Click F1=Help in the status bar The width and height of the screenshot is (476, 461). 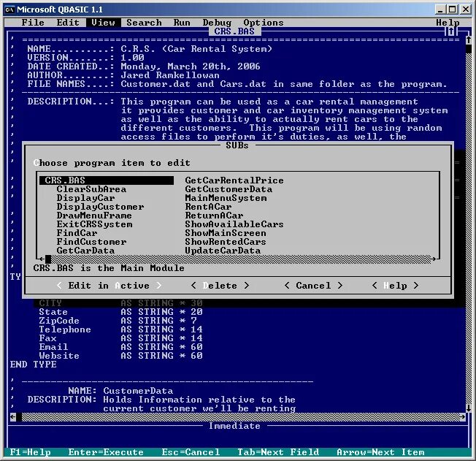pyautogui.click(x=31, y=452)
